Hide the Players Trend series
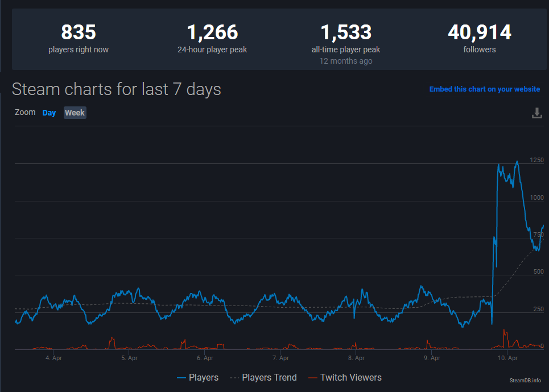Viewport: 549px width, 392px height. 263,377
